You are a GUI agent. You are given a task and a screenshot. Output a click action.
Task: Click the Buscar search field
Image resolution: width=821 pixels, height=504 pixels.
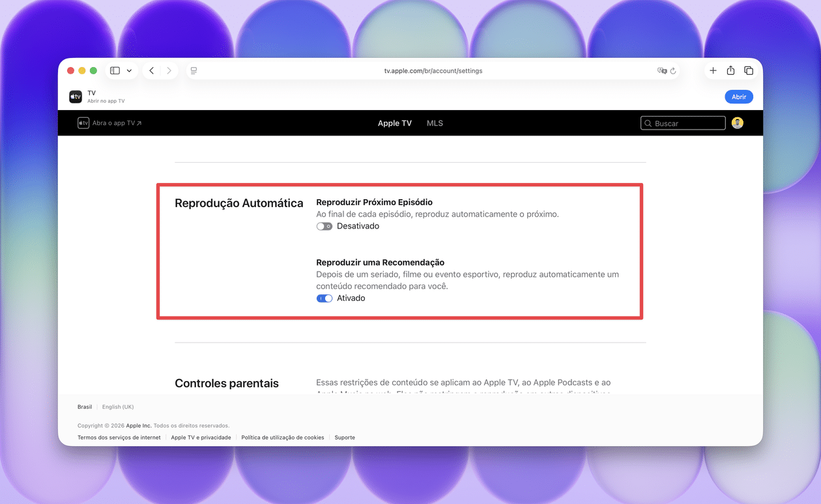pyautogui.click(x=683, y=123)
